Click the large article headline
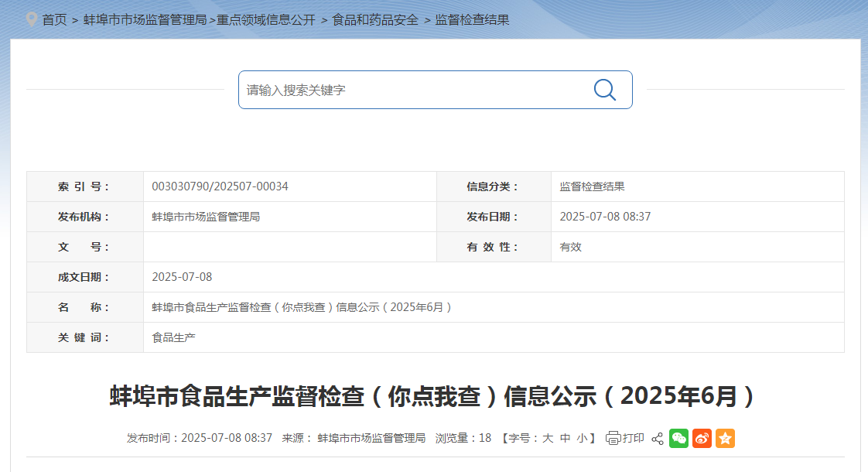 434,396
